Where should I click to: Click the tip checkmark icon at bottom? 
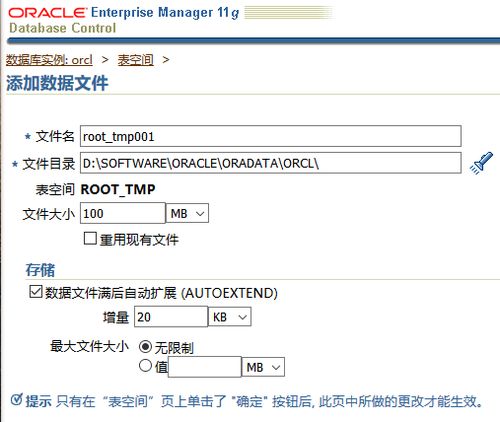(x=16, y=400)
